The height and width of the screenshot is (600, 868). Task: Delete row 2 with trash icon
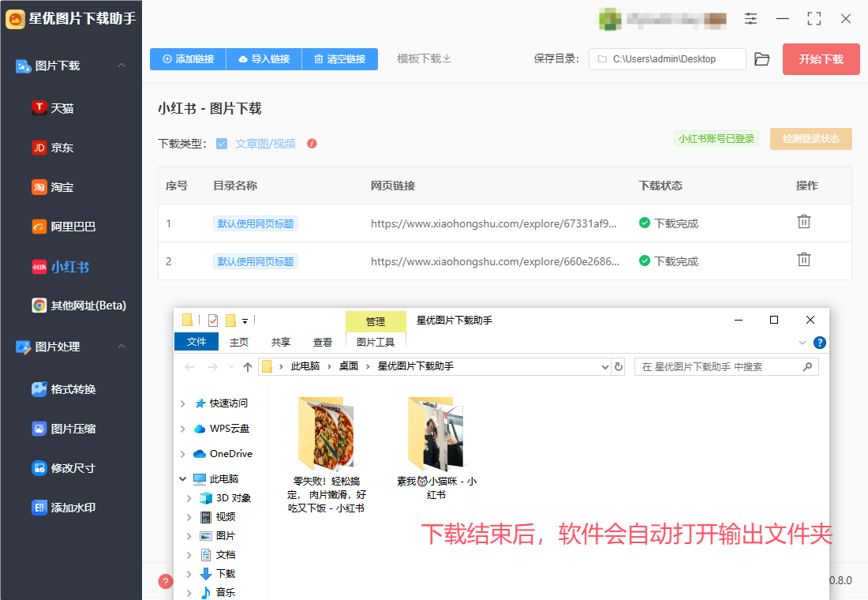pos(804,259)
